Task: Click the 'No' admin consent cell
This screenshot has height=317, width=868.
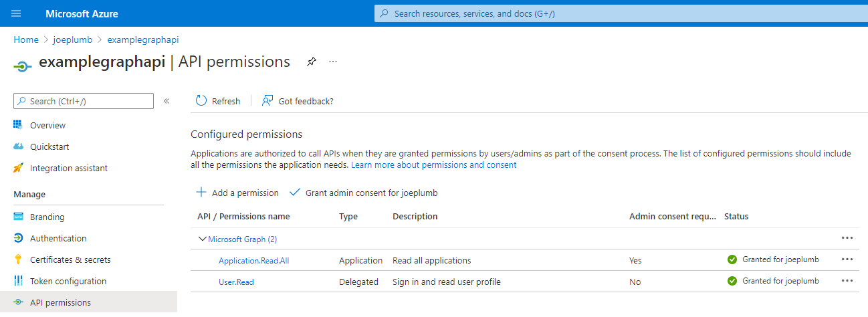Action: coord(635,282)
